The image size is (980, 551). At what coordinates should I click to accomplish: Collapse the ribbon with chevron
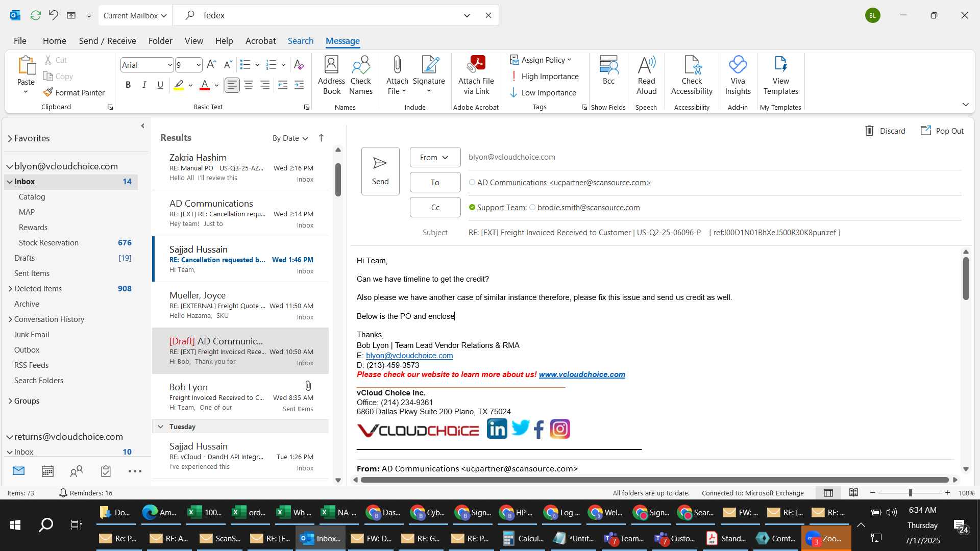coord(965,105)
